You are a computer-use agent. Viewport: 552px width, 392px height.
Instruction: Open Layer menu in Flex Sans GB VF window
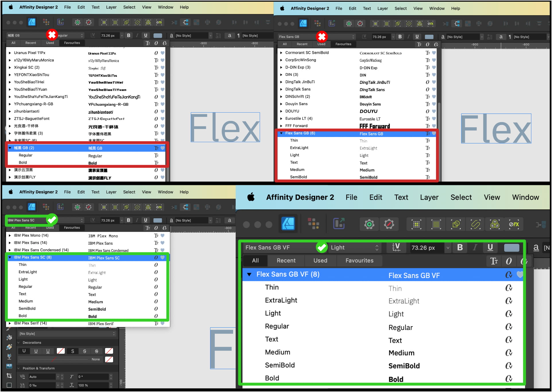[x=429, y=197]
